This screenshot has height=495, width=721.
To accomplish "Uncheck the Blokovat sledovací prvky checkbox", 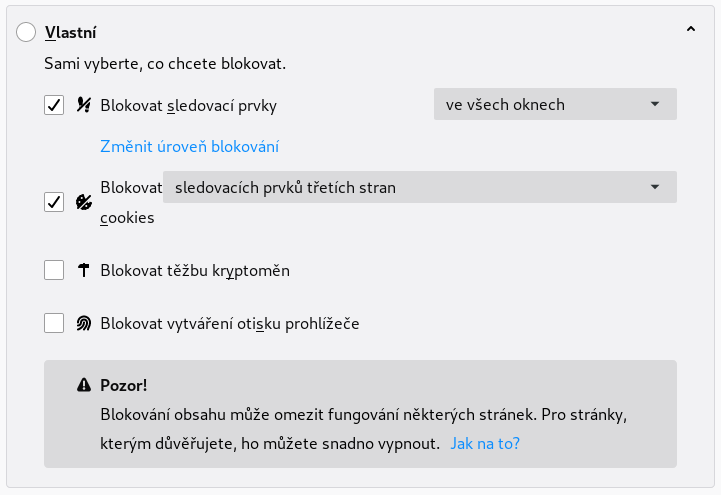I will 54,105.
